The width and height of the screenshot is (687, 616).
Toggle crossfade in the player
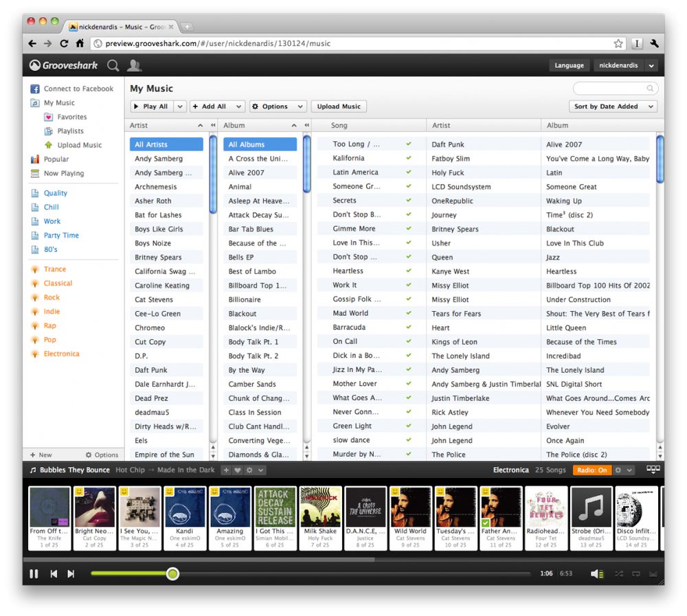click(x=653, y=574)
